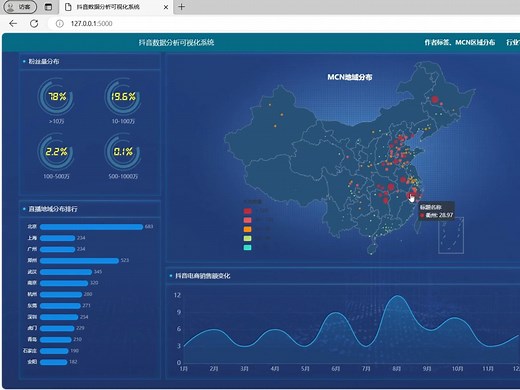Click the 1月 x-axis label

click(x=184, y=369)
